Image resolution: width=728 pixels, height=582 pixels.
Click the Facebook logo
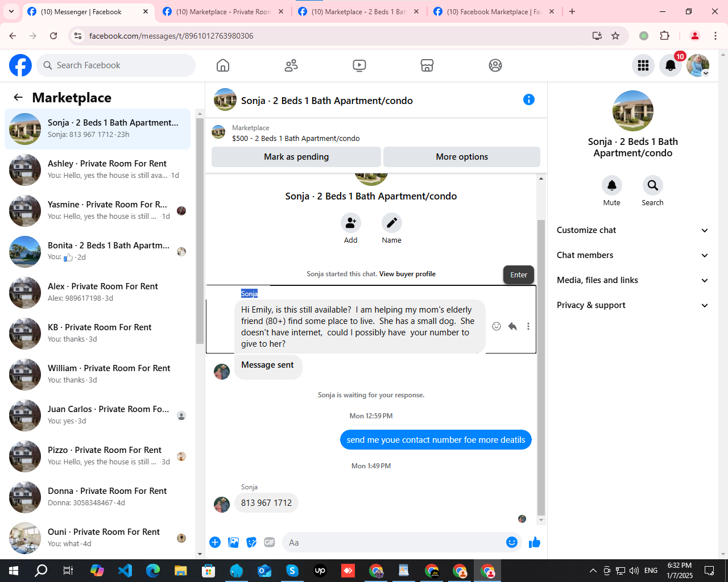(x=20, y=65)
